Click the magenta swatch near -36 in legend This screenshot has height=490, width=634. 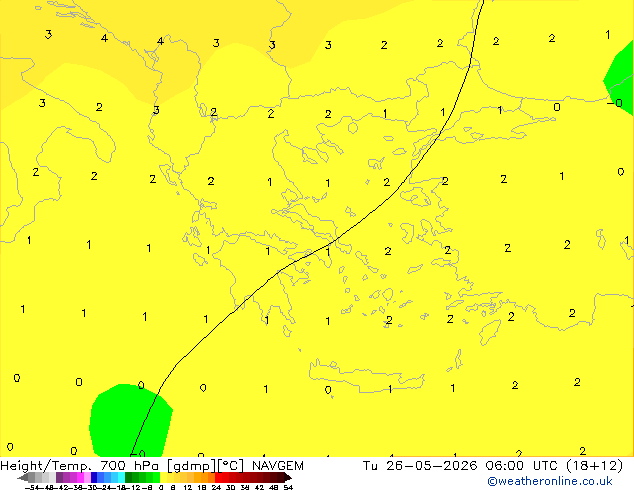tap(80, 478)
